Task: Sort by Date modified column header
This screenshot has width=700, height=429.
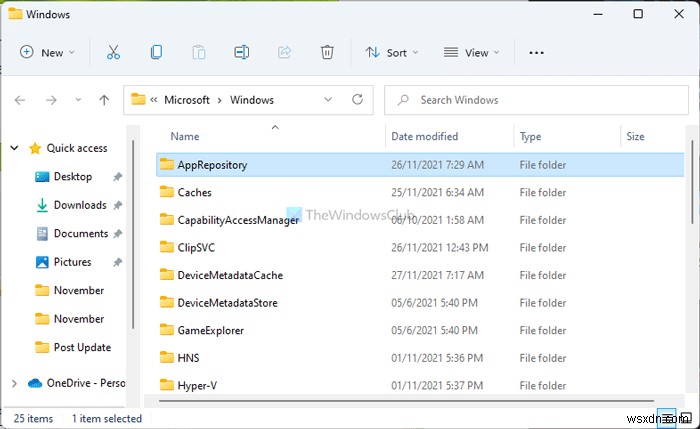Action: (x=425, y=136)
